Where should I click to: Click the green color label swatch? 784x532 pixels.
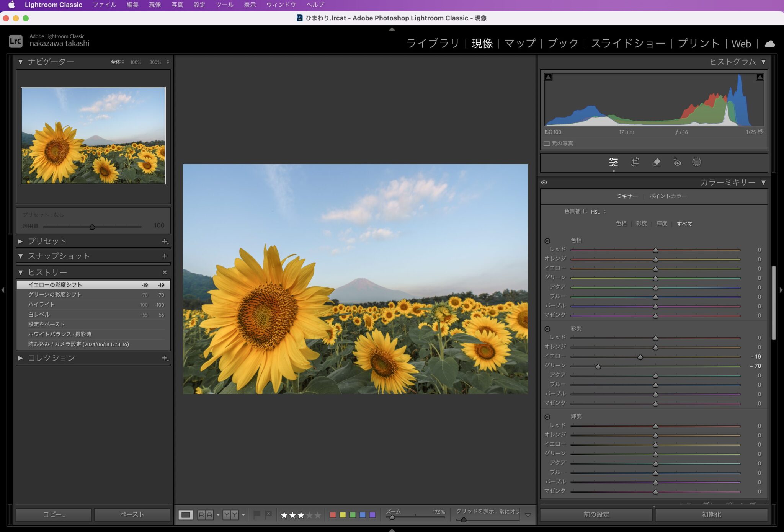click(353, 515)
